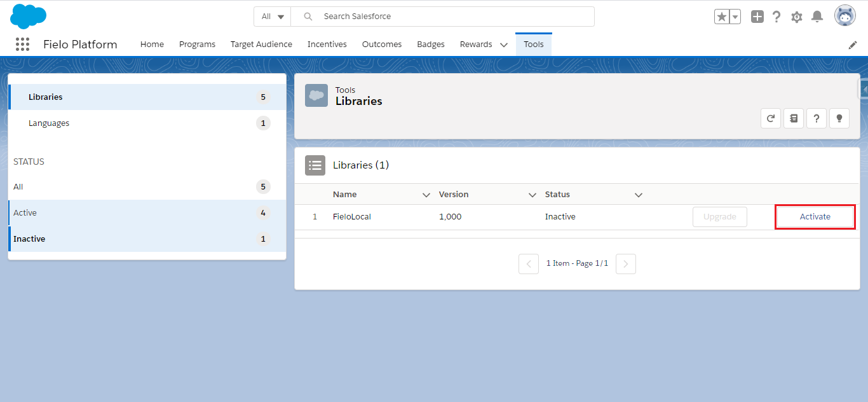This screenshot has width=868, height=402.
Task: Open the Programs tab
Action: (x=197, y=45)
